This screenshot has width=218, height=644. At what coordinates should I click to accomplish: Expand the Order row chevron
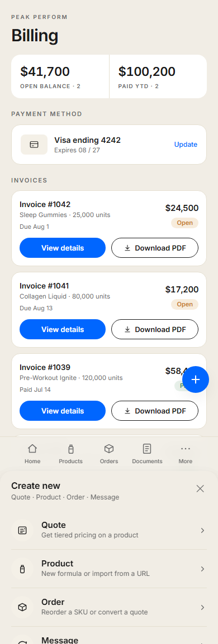[202, 607]
